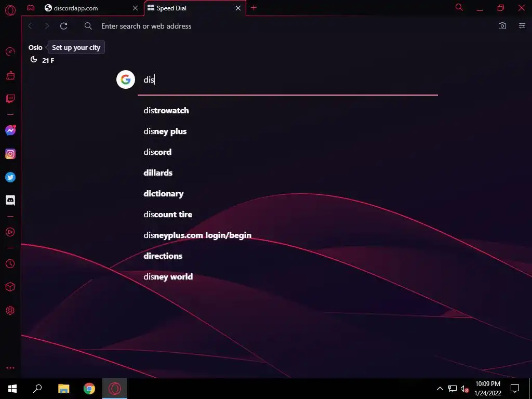The height and width of the screenshot is (399, 532).
Task: Open File Explorer from taskbar
Action: click(63, 389)
